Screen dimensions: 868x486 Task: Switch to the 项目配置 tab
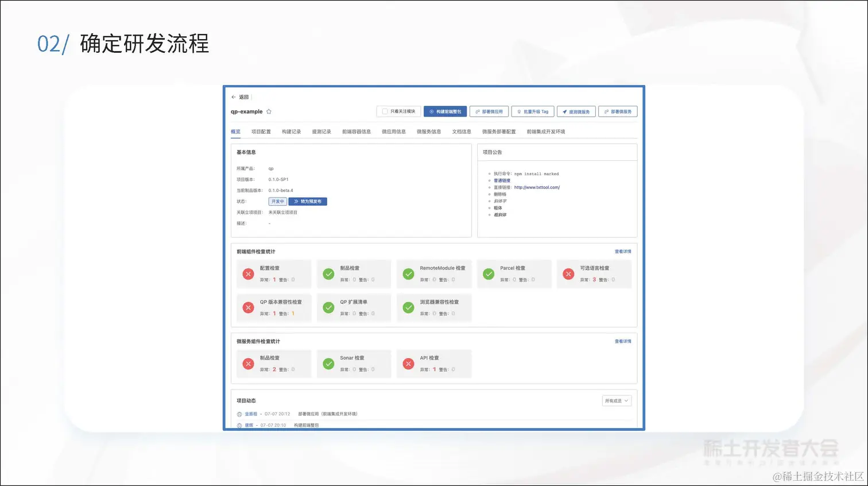click(x=261, y=132)
